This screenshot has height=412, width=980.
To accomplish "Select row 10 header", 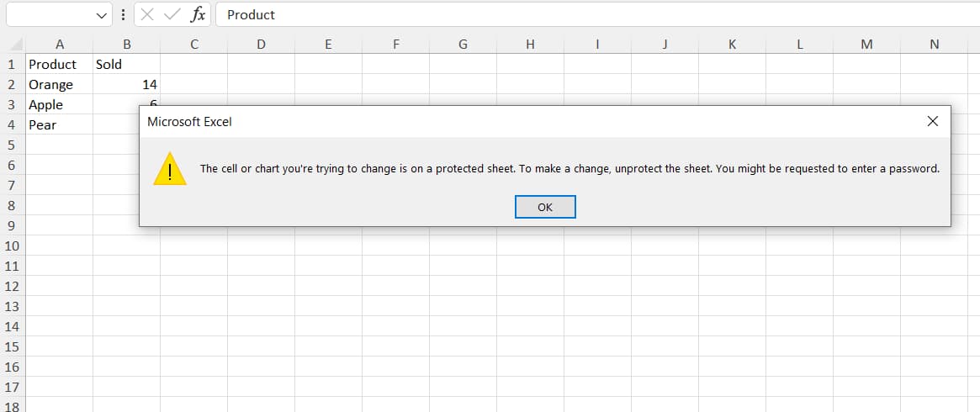I will point(13,246).
